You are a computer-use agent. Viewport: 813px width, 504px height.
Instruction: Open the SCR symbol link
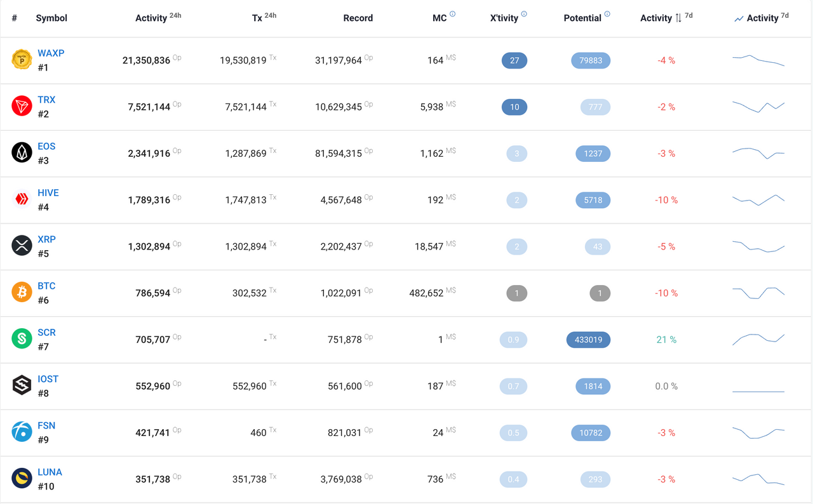[46, 333]
